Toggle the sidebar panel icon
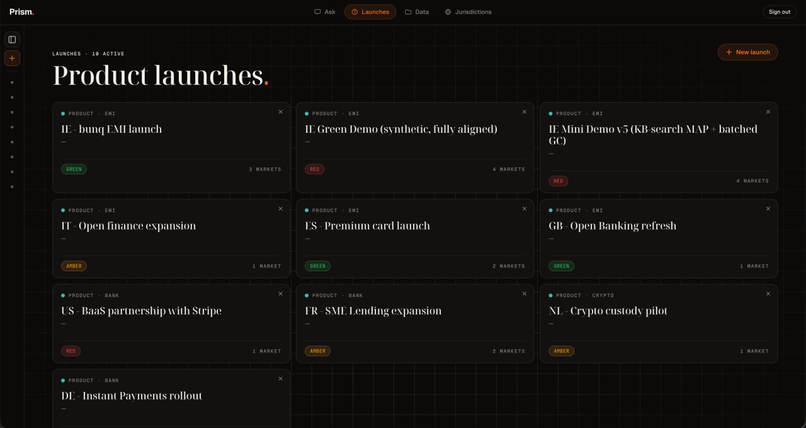Screen dimensions: 806x428 click(12, 40)
